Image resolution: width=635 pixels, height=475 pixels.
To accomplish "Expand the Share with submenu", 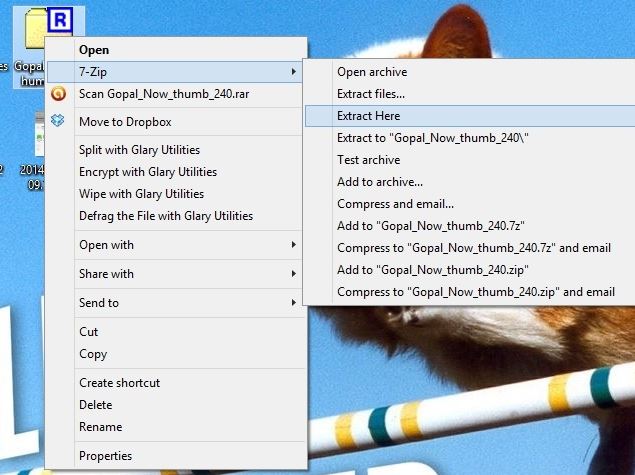I will tap(293, 274).
